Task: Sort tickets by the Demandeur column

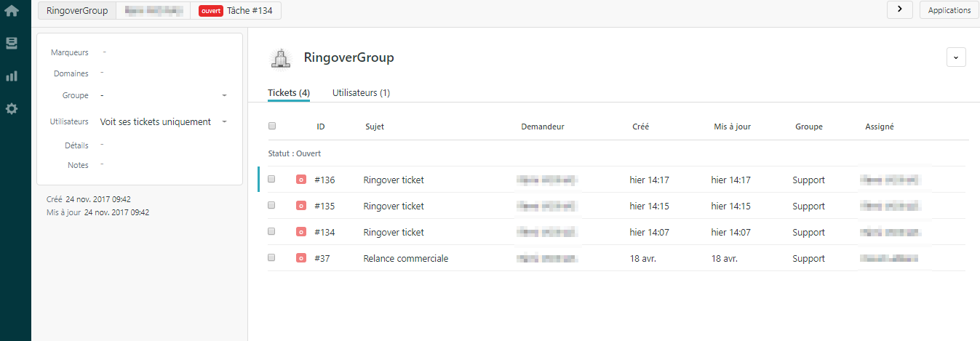Action: (x=543, y=127)
